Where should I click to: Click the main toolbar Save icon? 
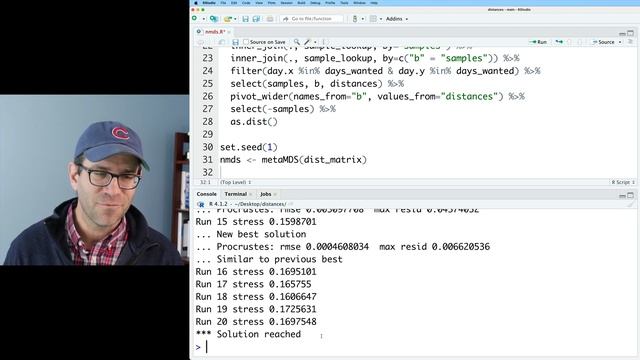245,19
